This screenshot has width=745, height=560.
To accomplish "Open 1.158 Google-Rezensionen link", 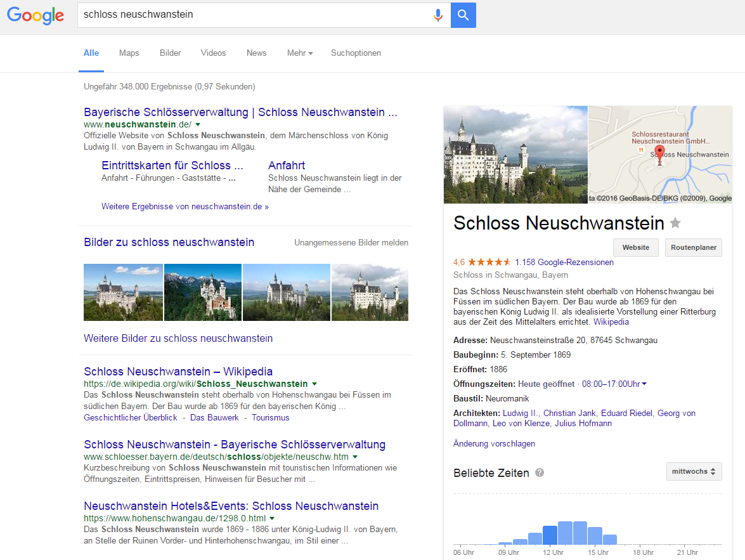I will coord(564,263).
